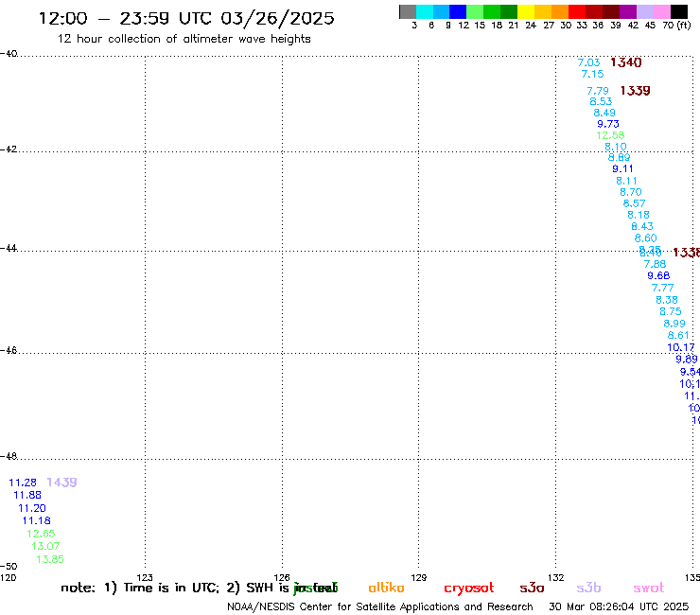This screenshot has width=700, height=615.
Task: Click the 13.85 wave height
Action: (50, 559)
